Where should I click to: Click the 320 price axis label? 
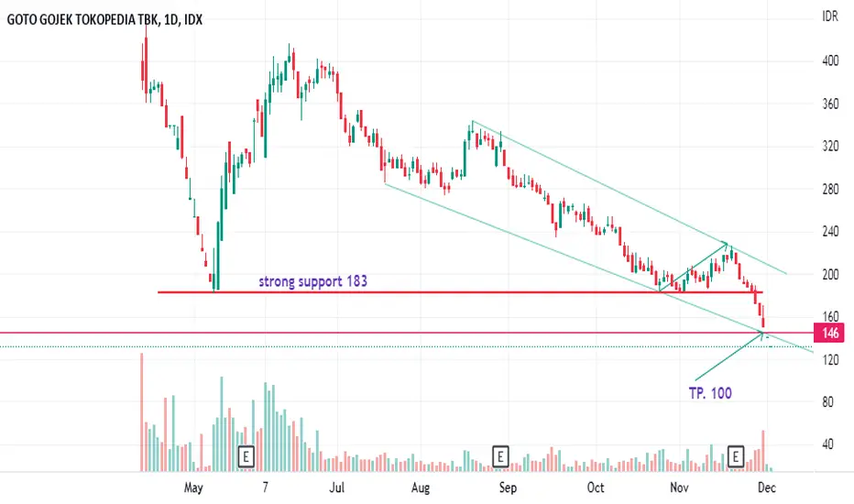830,146
